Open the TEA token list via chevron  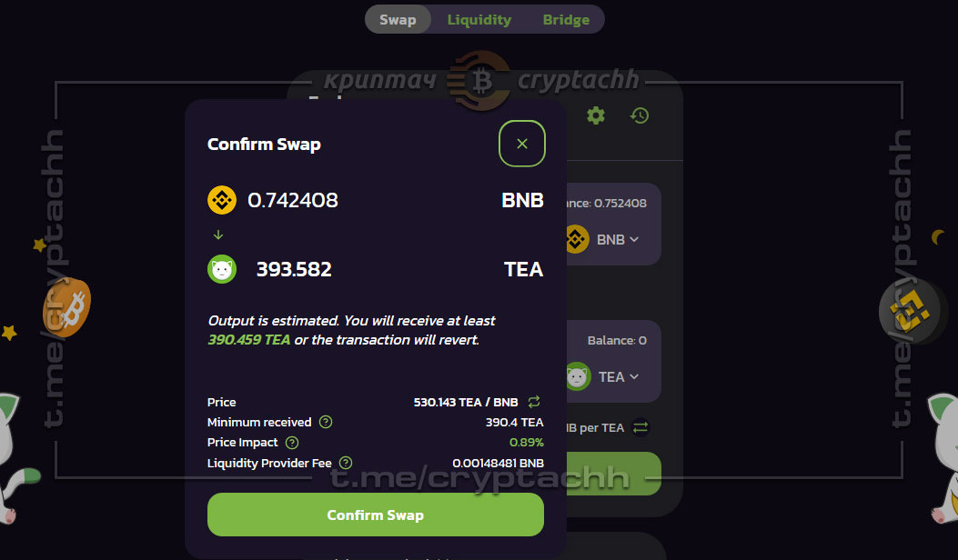(634, 376)
